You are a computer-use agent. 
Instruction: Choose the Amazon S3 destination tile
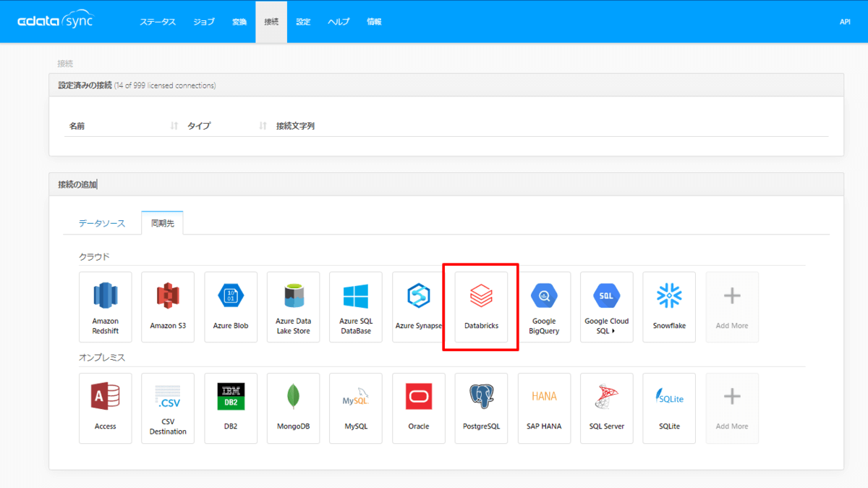click(168, 307)
